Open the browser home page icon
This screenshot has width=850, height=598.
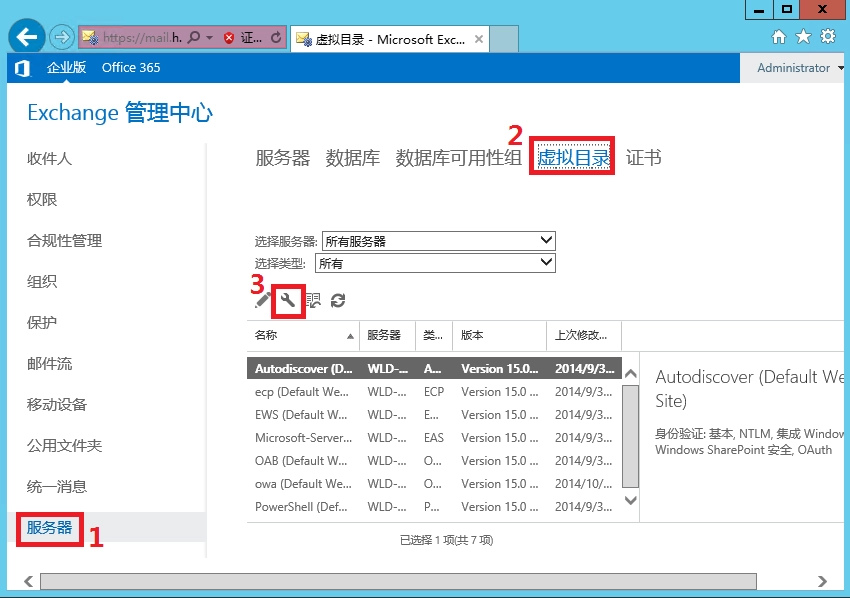[779, 37]
